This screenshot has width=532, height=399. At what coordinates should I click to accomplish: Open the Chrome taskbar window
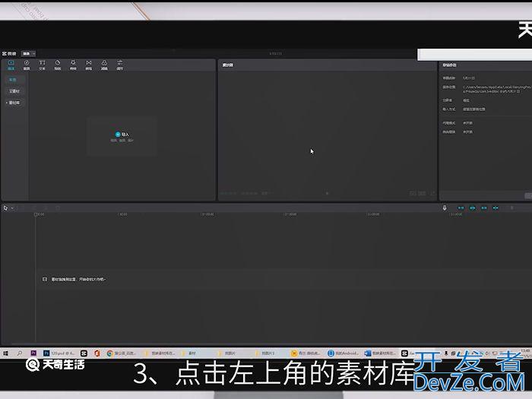click(x=122, y=353)
